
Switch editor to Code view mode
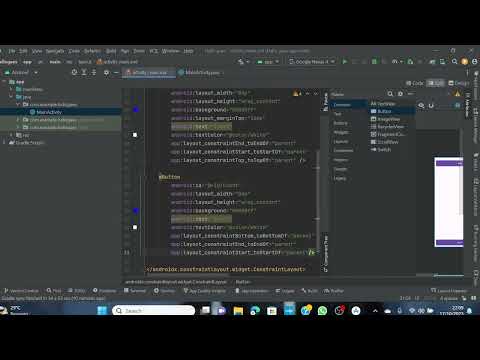point(415,83)
